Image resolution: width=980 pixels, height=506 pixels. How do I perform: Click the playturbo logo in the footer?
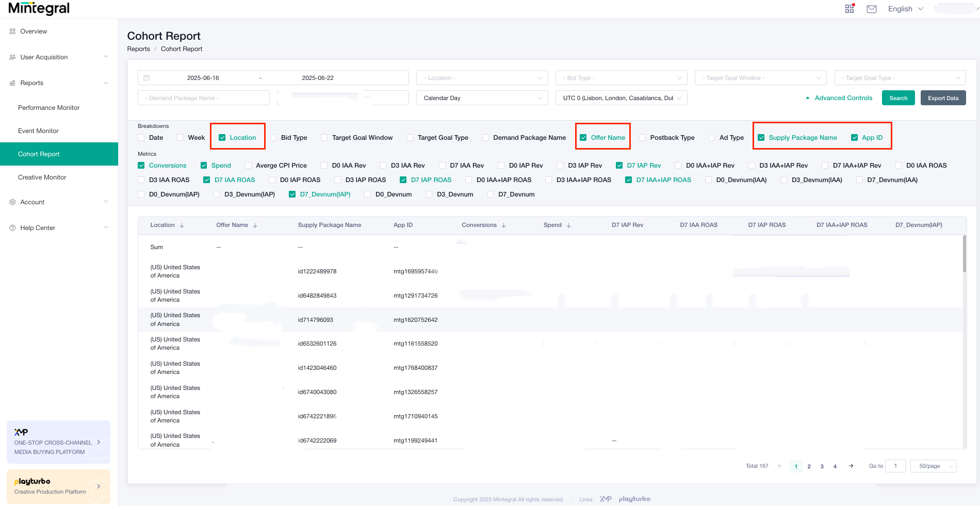pos(634,499)
